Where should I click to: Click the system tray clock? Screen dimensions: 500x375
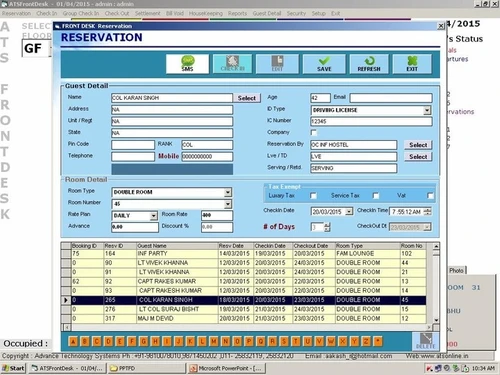tap(483, 368)
